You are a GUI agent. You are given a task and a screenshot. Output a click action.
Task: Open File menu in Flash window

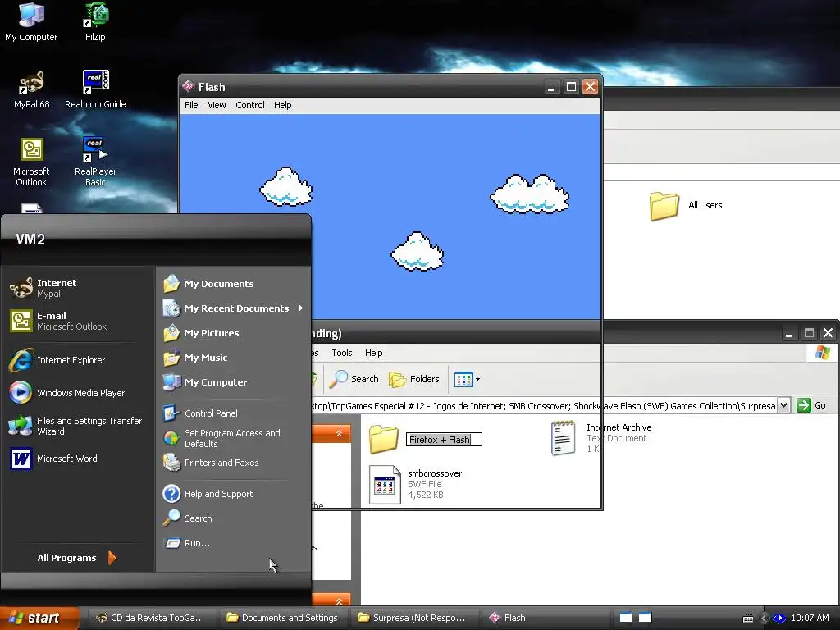[191, 105]
